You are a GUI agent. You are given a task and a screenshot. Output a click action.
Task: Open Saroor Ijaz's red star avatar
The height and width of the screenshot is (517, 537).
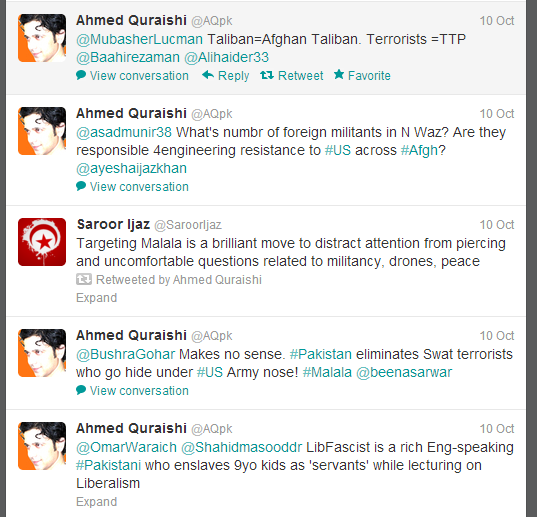42,242
